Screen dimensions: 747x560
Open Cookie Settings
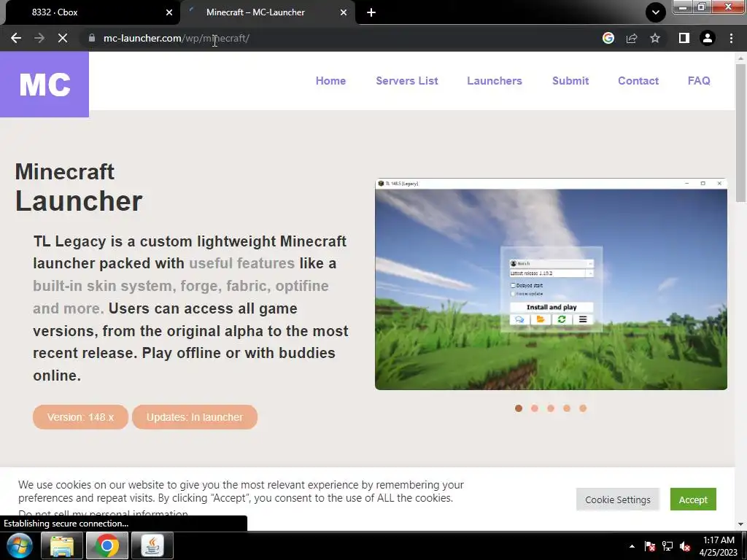pos(618,499)
